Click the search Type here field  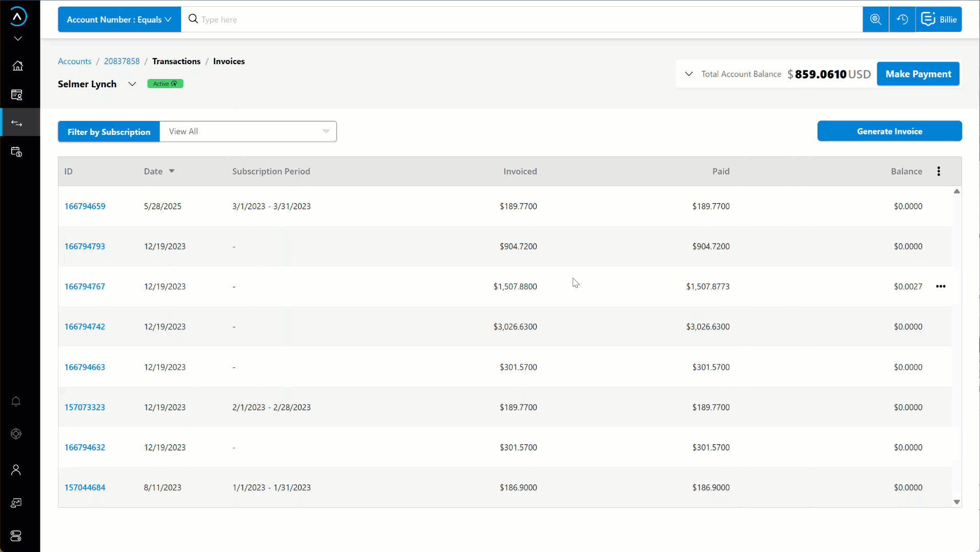click(x=513, y=19)
